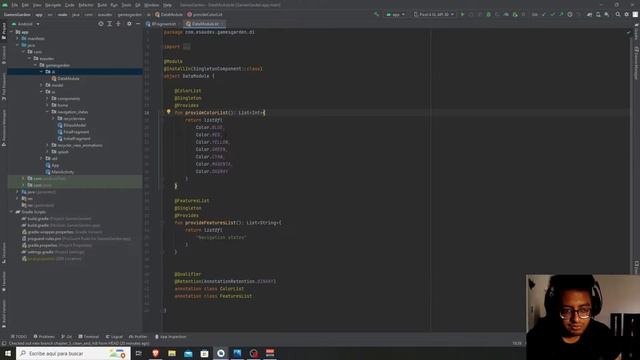
Task: Open the Pixel 4 XL device dropdown
Action: 434,14
